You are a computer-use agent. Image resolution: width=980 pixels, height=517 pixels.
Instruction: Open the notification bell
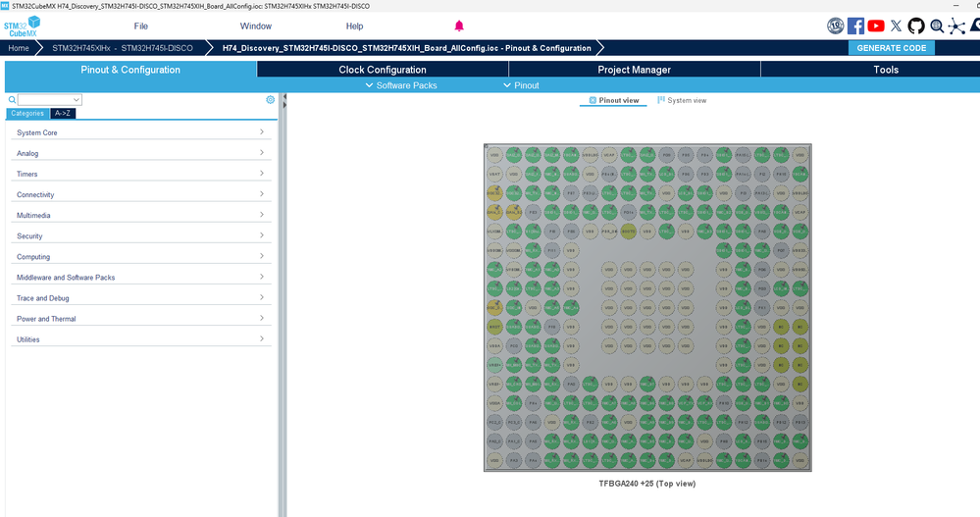point(459,26)
